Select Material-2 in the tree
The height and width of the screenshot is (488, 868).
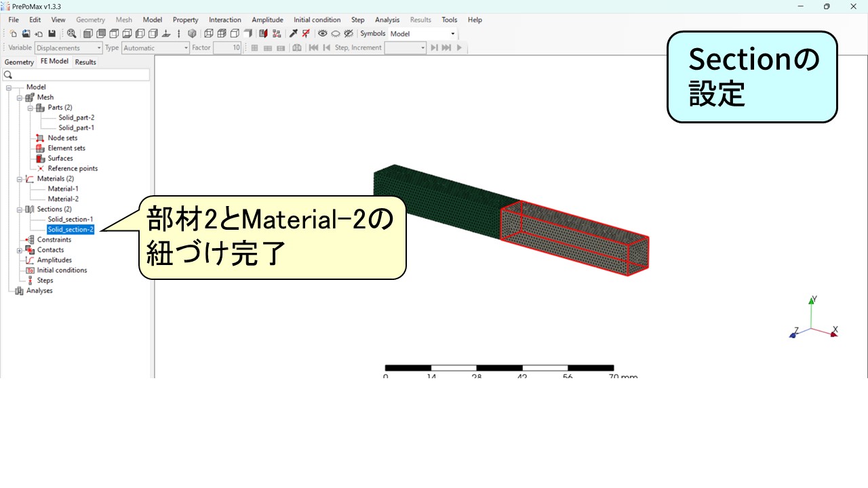[x=63, y=199]
